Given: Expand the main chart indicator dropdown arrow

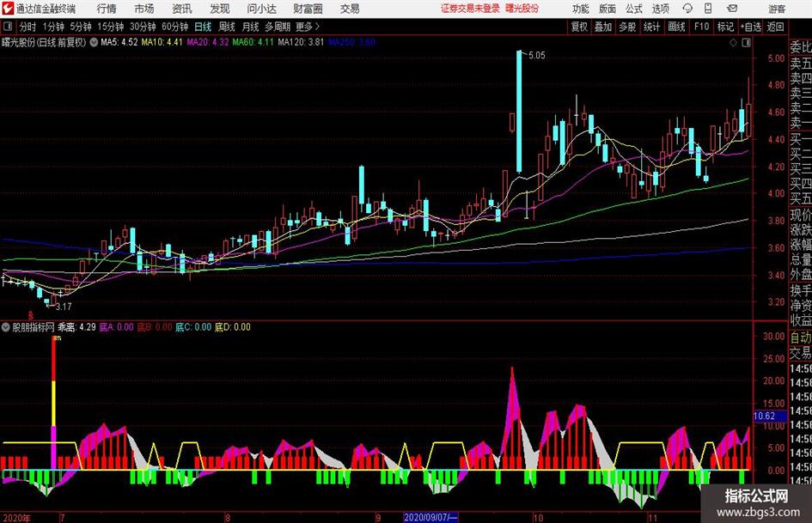Looking at the screenshot, I should (x=94, y=42).
